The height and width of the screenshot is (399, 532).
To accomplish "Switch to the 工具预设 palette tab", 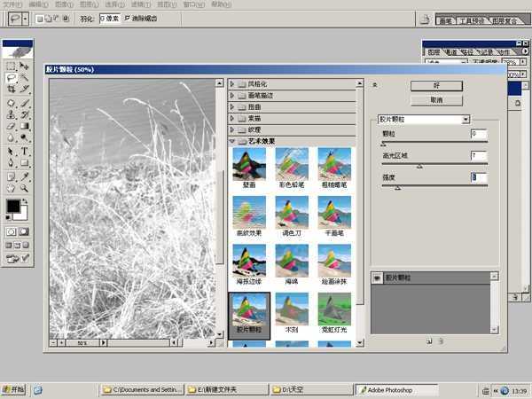I will click(x=472, y=20).
